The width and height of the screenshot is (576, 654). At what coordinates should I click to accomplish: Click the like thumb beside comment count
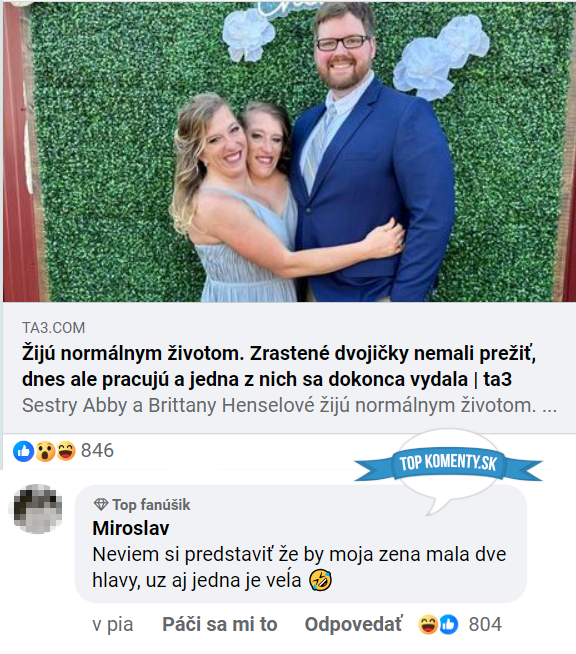tap(449, 625)
